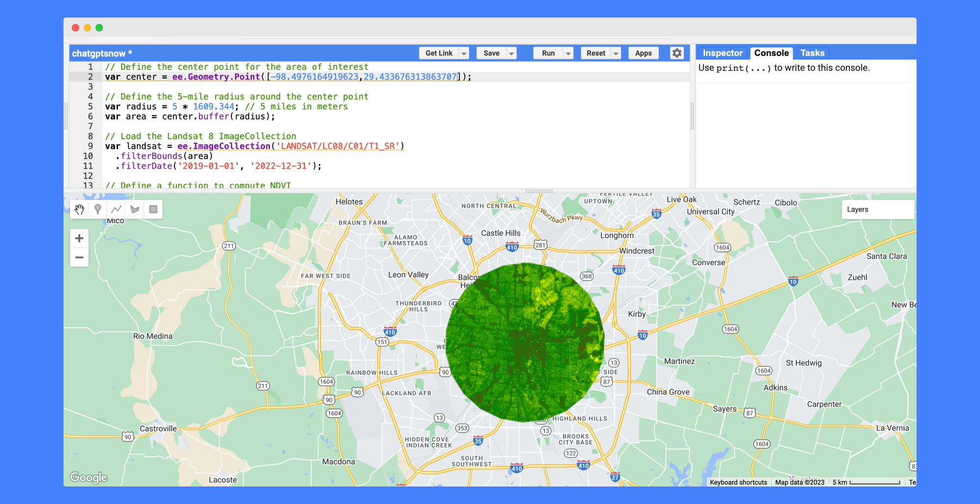Click the editor and map divider handle
The height and width of the screenshot is (504, 980).
coord(539,191)
